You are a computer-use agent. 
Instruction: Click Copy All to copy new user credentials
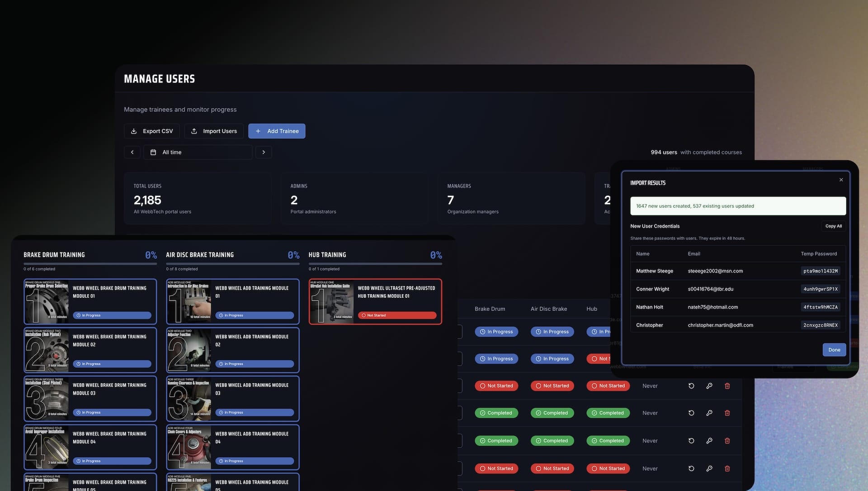833,226
